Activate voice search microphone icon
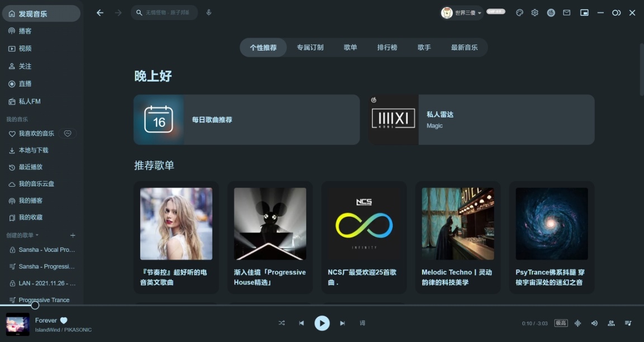The width and height of the screenshot is (644, 342). point(209,12)
